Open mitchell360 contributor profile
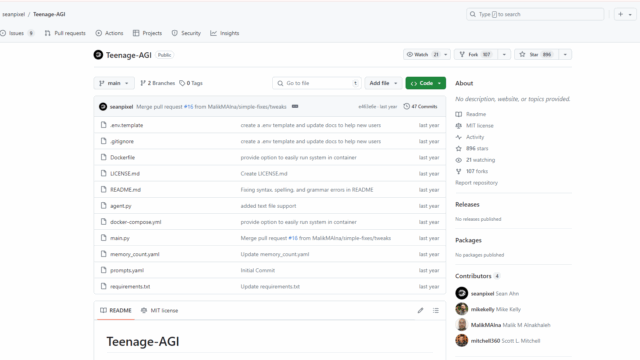The image size is (640, 360). coord(485,341)
